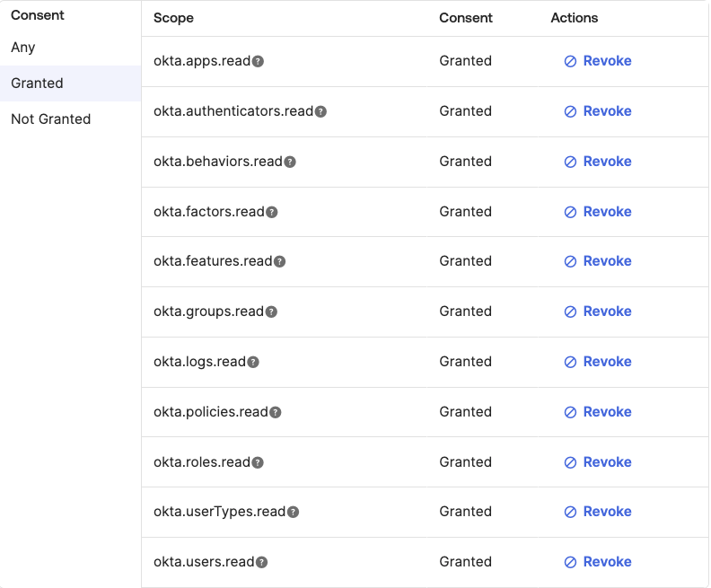Open help tooltip icon for okta.groups.read
This screenshot has width=711, height=588.
click(271, 312)
